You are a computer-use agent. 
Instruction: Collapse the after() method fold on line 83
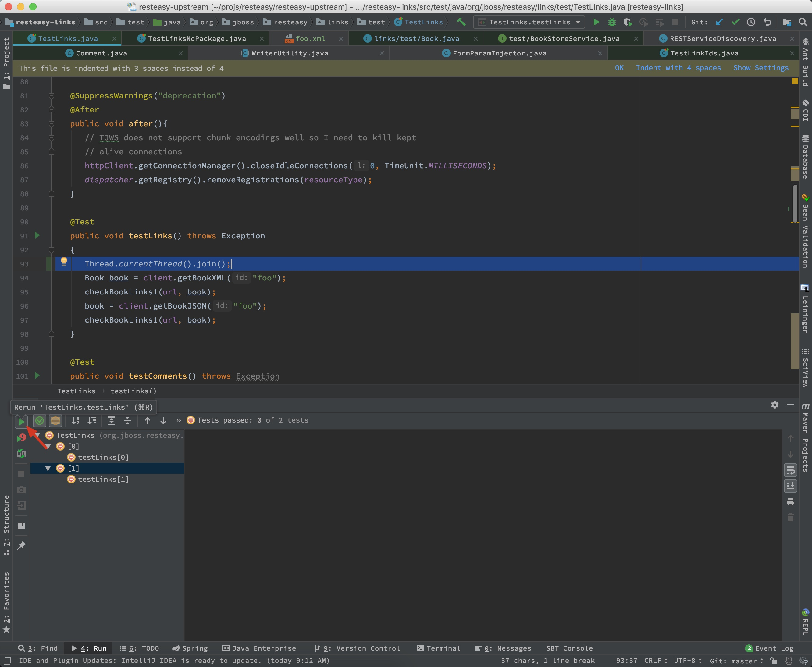pos(52,124)
